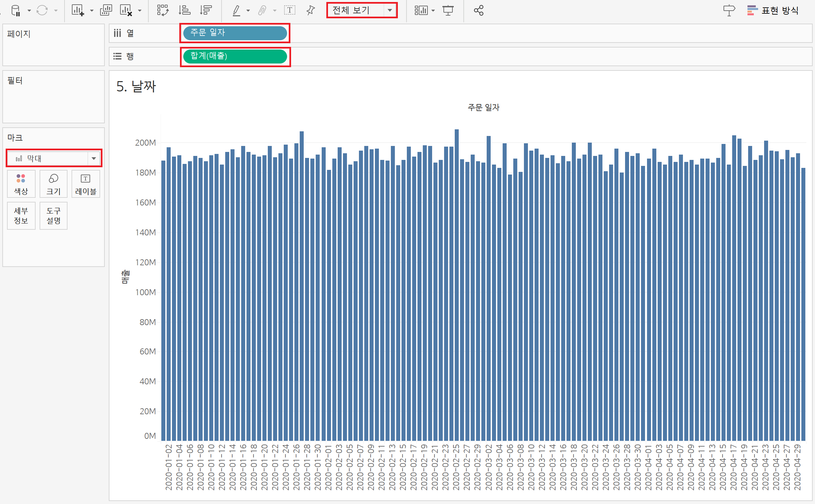Toggle mark labels with T icon
Screen dimensions: 815x504
tap(289, 10)
